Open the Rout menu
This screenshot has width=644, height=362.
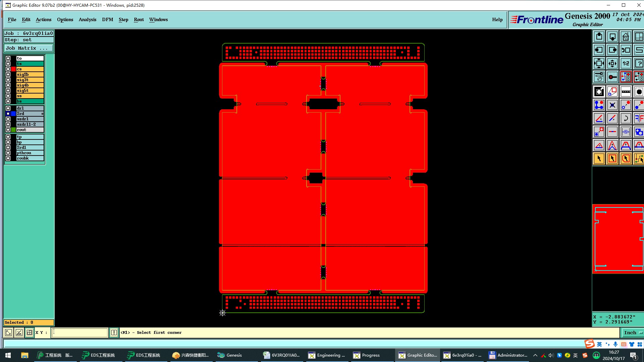139,19
